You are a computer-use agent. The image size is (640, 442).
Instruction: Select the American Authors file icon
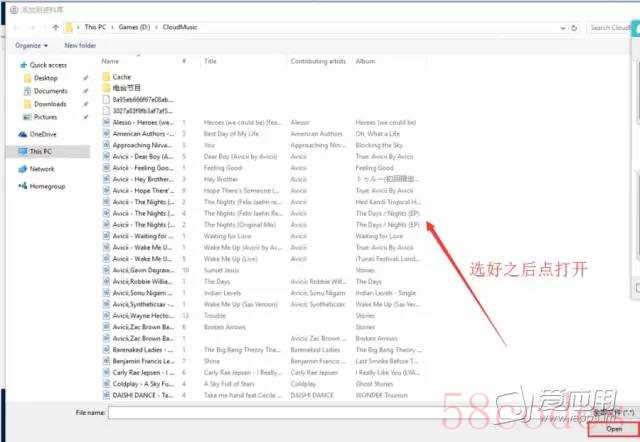click(107, 134)
